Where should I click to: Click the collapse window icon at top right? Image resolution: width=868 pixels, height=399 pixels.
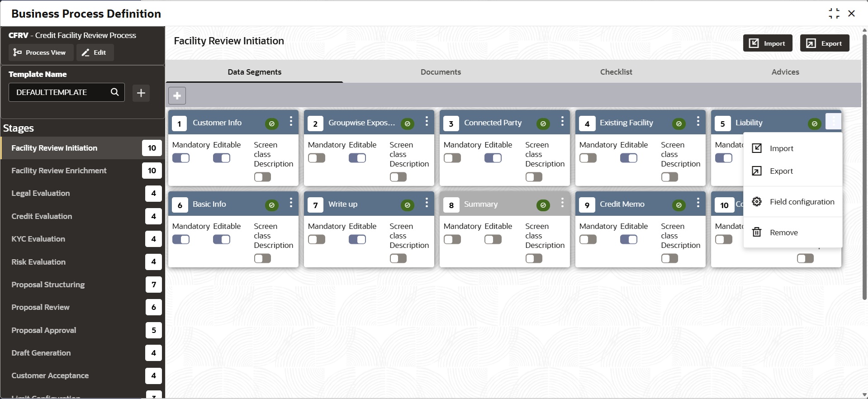834,14
